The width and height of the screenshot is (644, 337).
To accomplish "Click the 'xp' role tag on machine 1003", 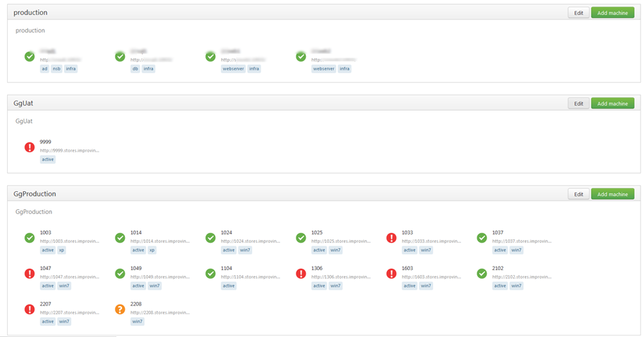I will pos(62,250).
